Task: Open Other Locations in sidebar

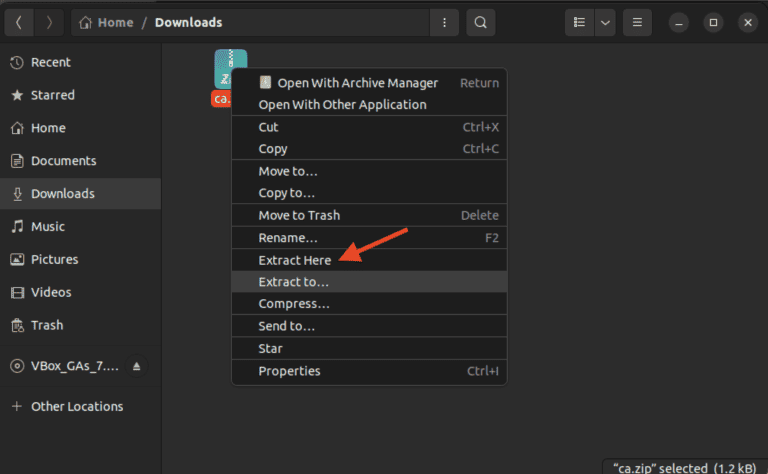Action: click(77, 407)
